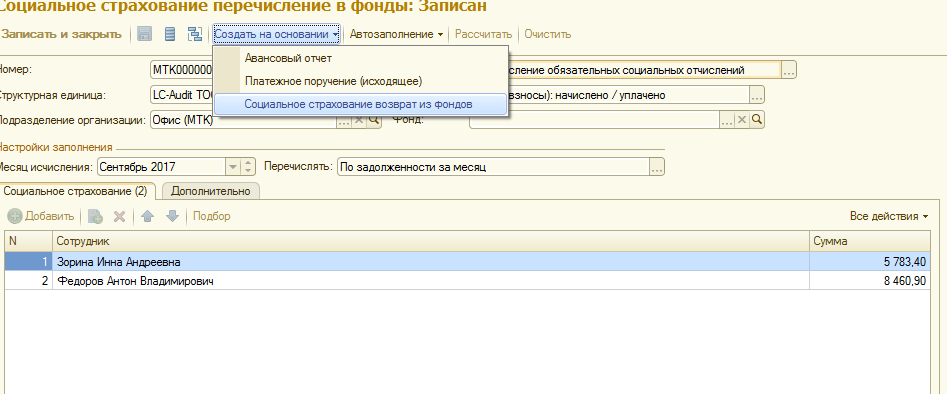Move row down with arrow icon

(x=172, y=216)
